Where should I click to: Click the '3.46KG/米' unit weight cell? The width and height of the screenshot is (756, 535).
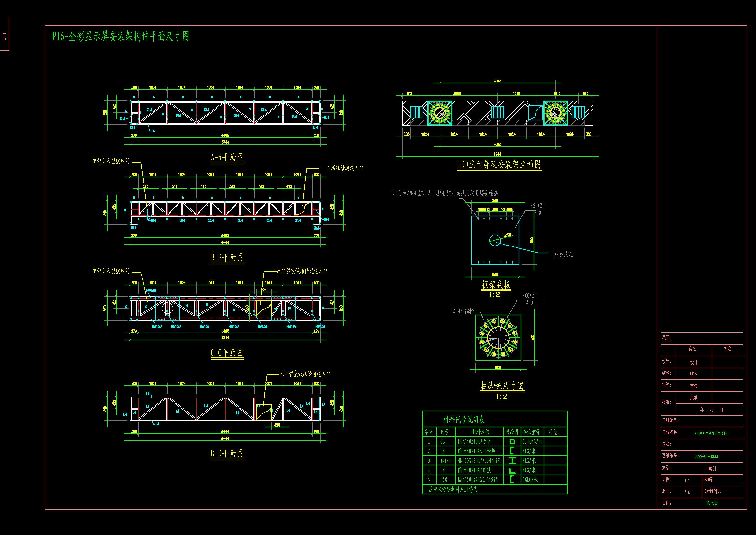pyautogui.click(x=532, y=442)
